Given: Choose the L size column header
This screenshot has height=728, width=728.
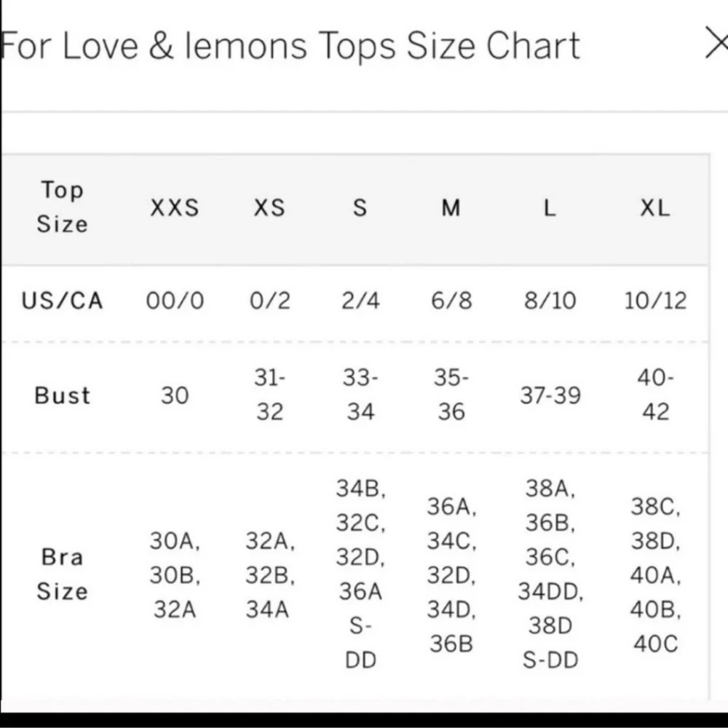Looking at the screenshot, I should pos(550,207).
